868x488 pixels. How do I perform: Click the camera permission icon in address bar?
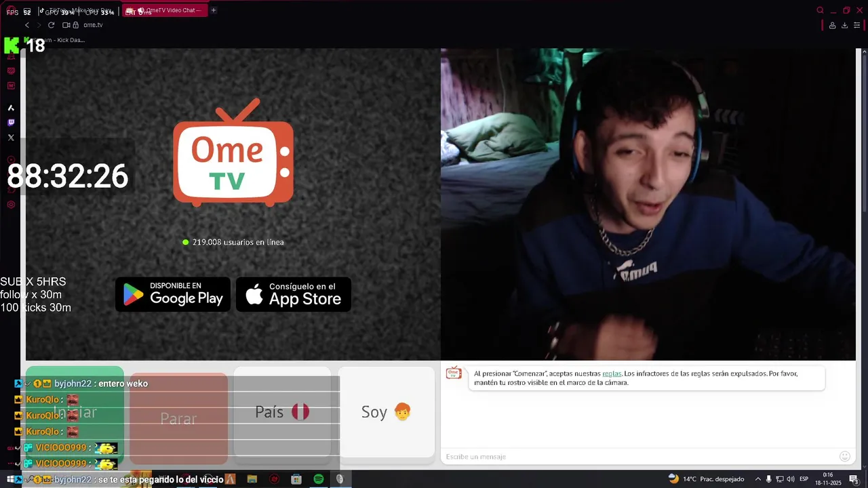tap(66, 25)
